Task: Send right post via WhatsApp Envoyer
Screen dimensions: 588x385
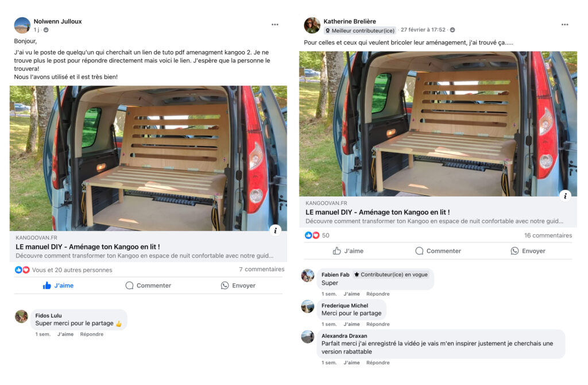Action: (528, 251)
